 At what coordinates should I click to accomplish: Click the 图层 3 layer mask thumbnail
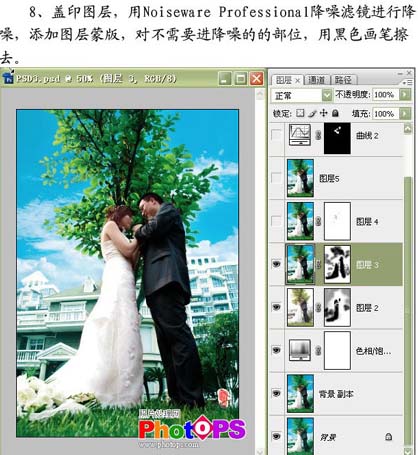pos(337,264)
